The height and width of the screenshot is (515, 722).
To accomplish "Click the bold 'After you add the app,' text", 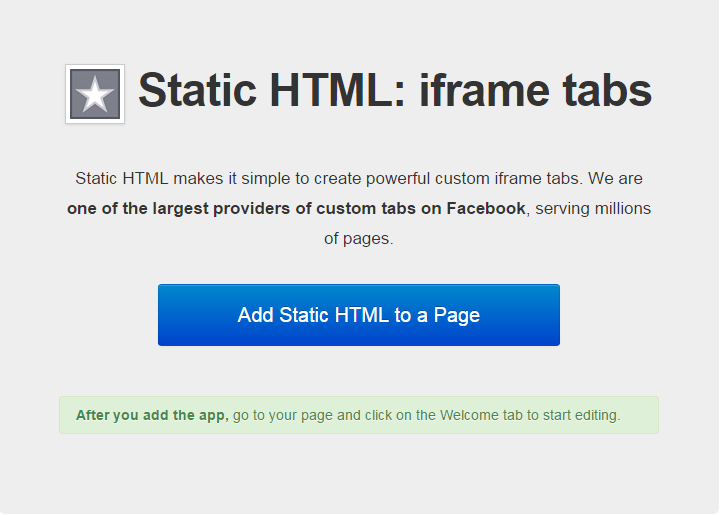I will click(x=152, y=415).
